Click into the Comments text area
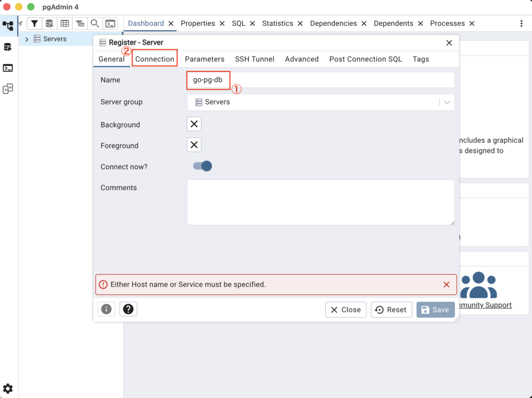Image resolution: width=532 pixels, height=398 pixels. point(320,202)
